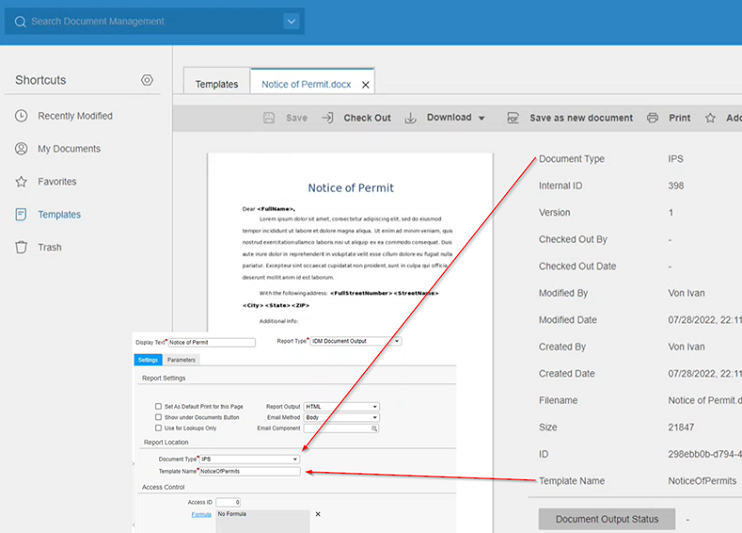Click the Save as new document icon
Screen dimensions: 742x533
512,118
